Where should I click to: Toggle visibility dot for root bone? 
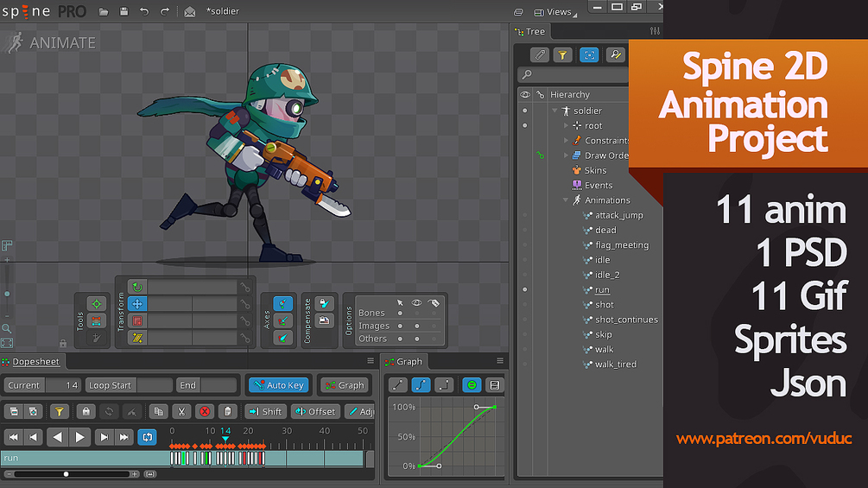[525, 125]
